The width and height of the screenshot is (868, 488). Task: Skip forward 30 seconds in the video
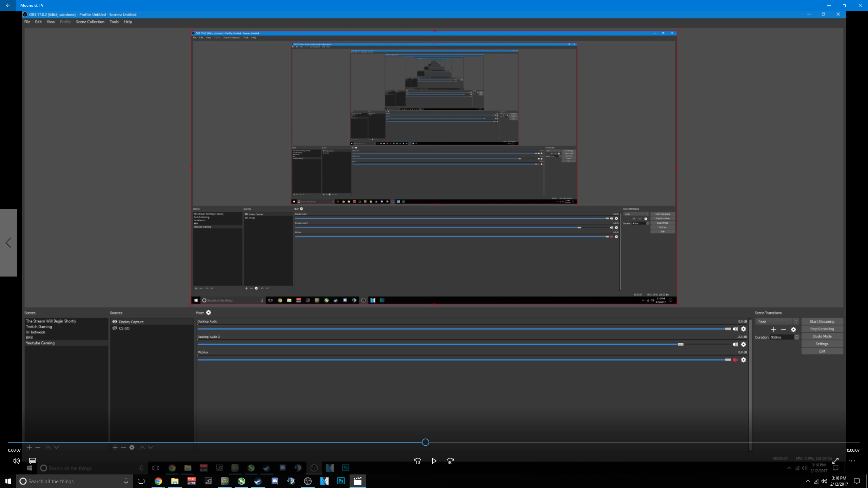click(x=450, y=461)
